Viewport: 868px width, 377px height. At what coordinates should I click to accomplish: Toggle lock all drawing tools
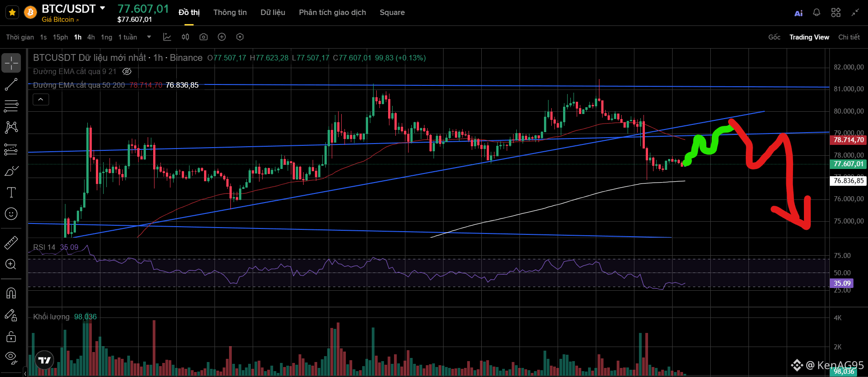11,337
